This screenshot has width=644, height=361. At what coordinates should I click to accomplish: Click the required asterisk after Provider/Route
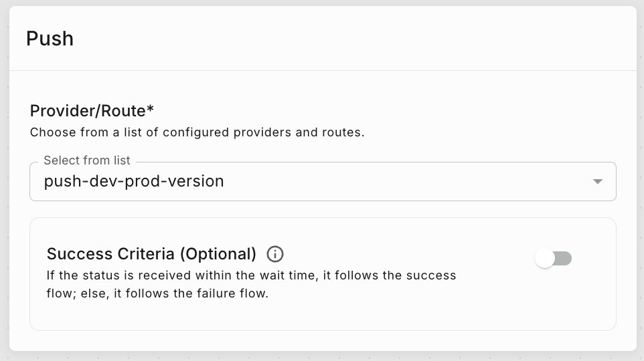(151, 109)
